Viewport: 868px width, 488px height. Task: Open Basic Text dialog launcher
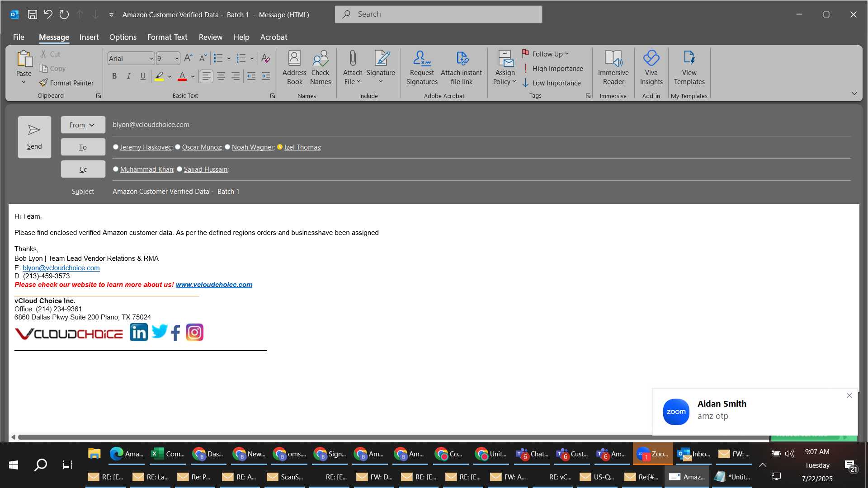(x=273, y=96)
